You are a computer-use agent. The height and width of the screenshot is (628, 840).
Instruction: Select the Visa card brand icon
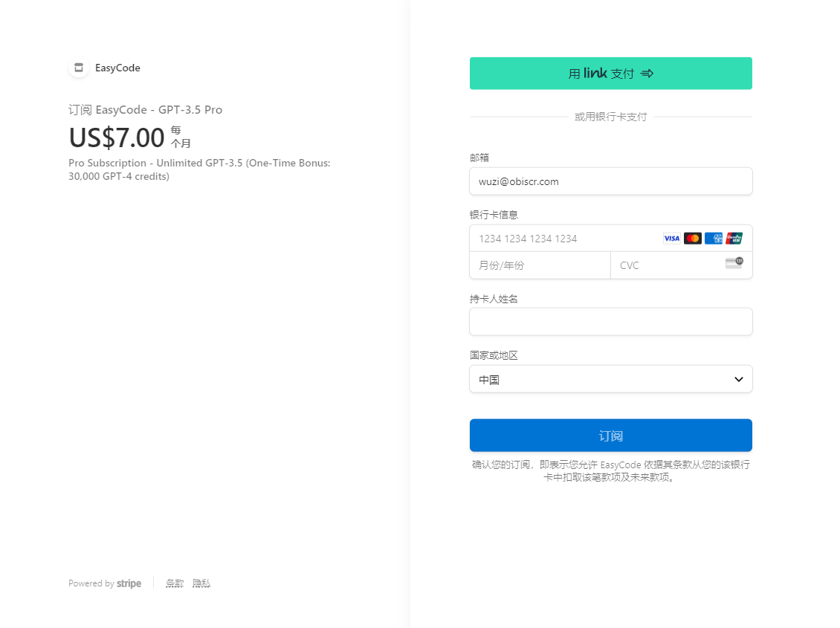click(671, 238)
